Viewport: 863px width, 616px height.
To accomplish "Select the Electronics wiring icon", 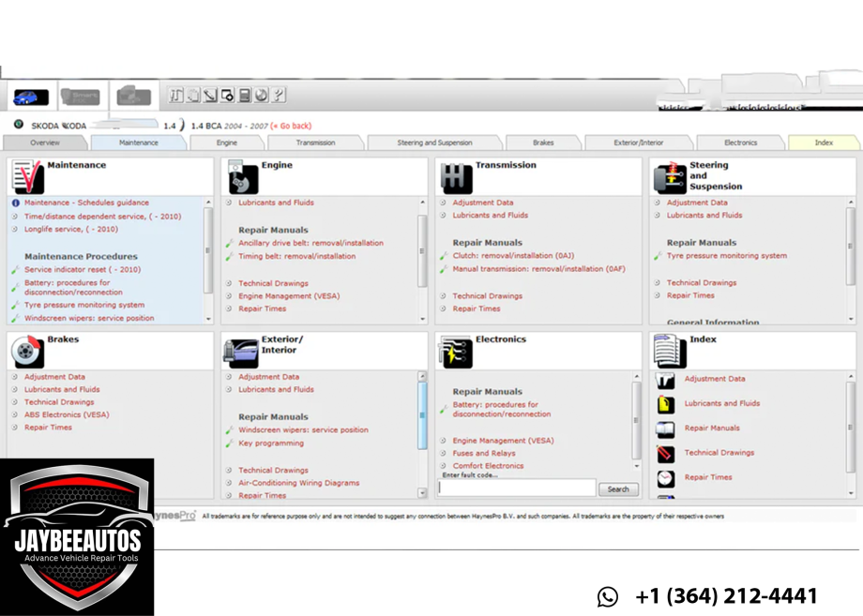I will [x=456, y=352].
